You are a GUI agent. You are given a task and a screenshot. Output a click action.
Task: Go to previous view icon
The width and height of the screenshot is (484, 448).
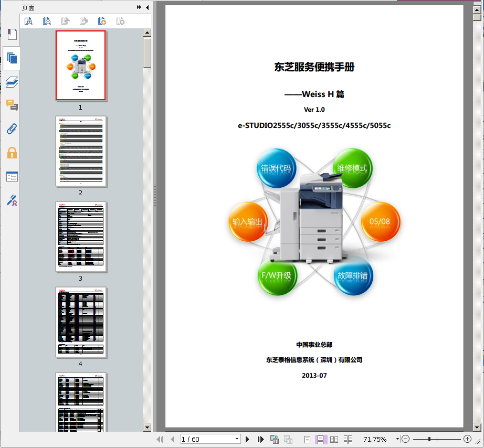coord(275,440)
